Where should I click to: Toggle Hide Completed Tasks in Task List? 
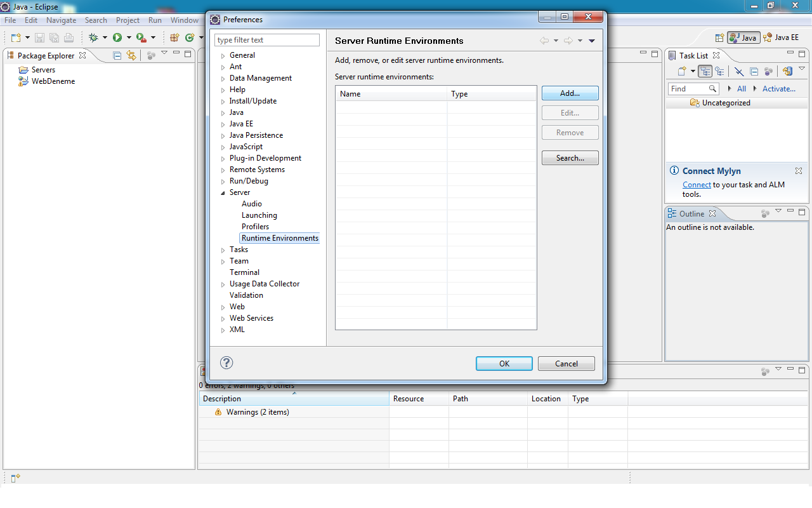click(739, 71)
